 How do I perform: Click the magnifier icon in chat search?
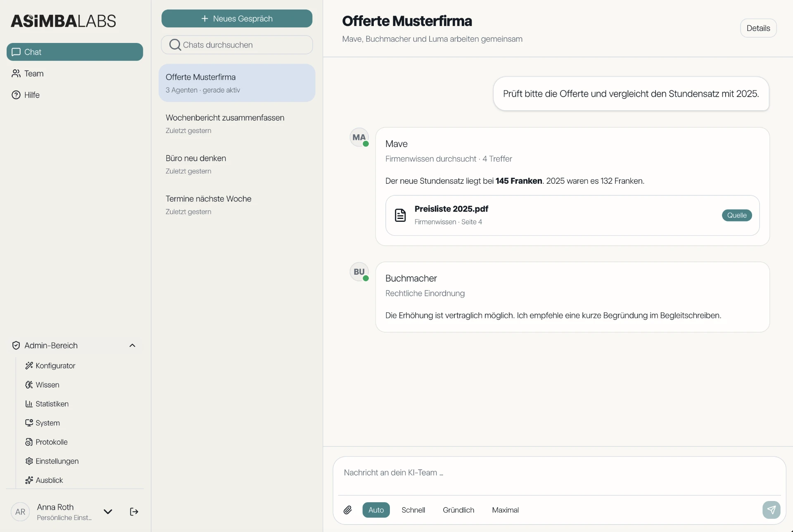click(x=175, y=45)
